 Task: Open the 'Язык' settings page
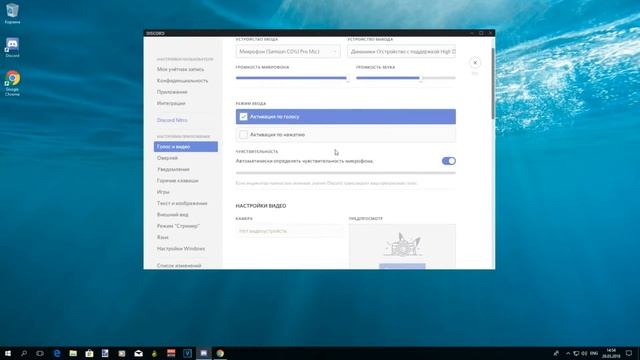pyautogui.click(x=162, y=237)
